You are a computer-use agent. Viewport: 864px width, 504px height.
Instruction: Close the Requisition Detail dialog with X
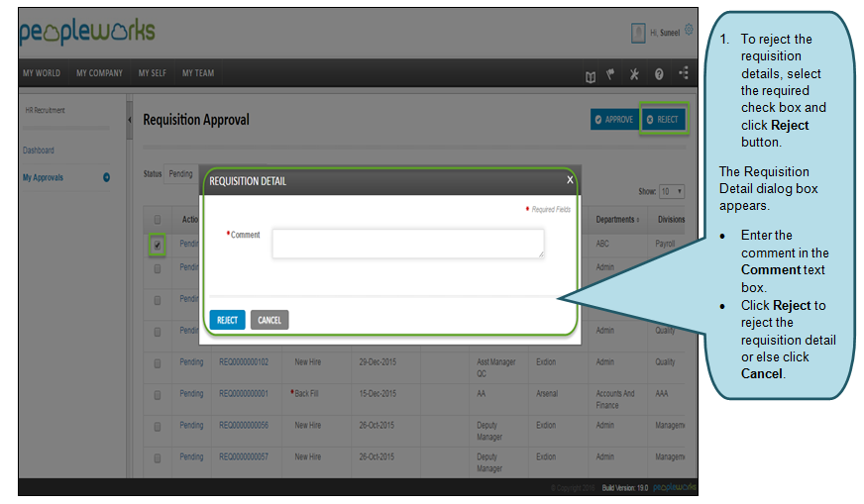coord(571,179)
